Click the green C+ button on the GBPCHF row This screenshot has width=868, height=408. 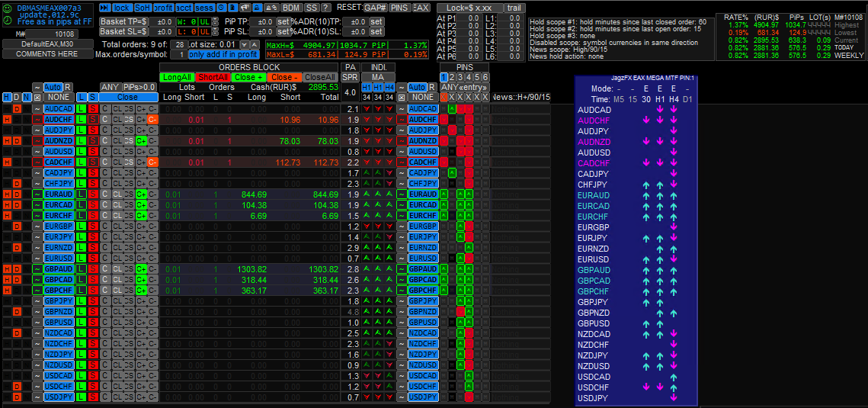coord(141,290)
